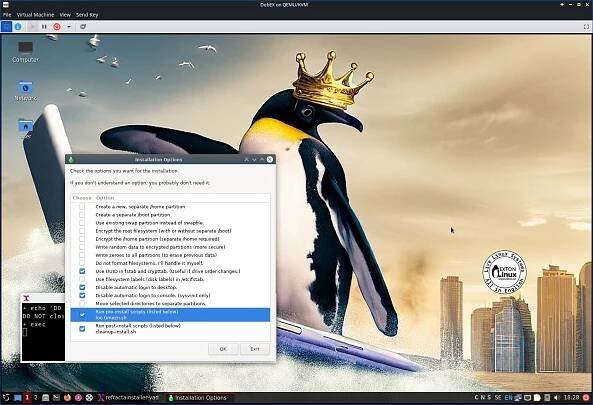The height and width of the screenshot is (405, 593).
Task: Open the terminal taskbar launcher
Action: click(x=56, y=398)
